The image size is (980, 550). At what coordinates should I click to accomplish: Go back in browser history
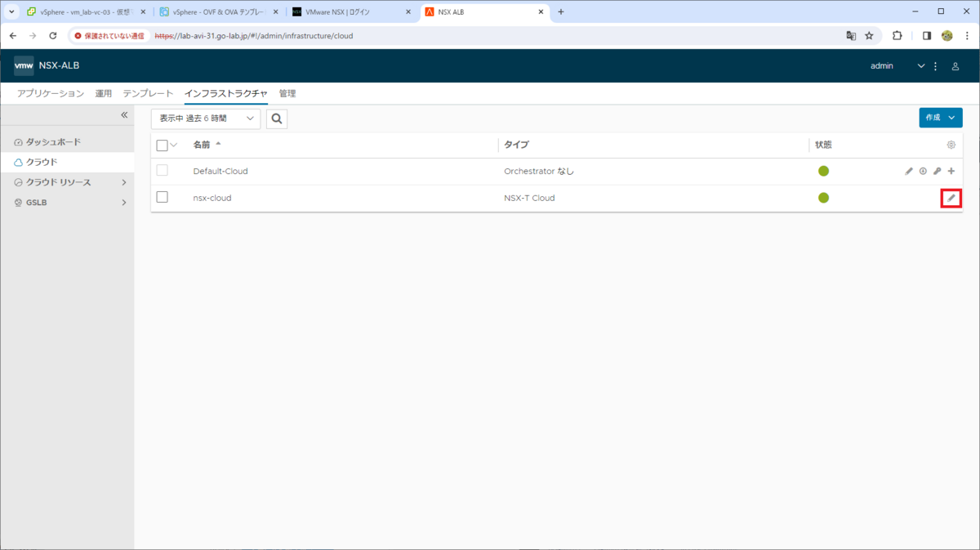13,36
